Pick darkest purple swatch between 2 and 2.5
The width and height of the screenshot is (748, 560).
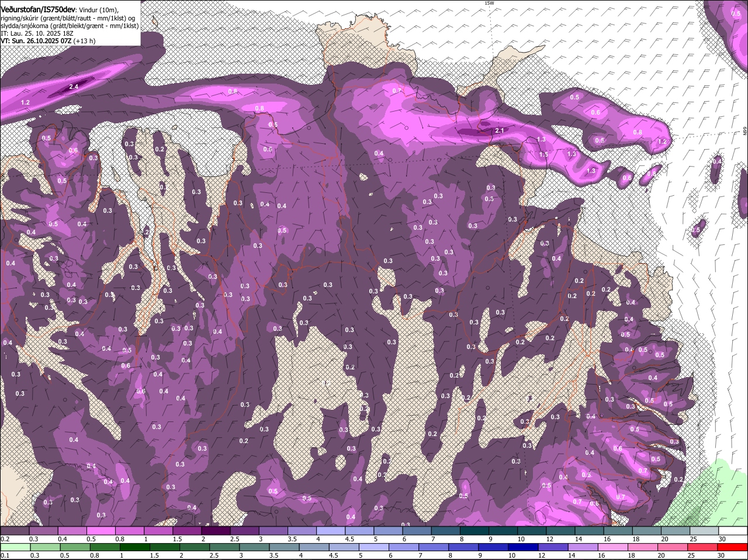(x=217, y=531)
